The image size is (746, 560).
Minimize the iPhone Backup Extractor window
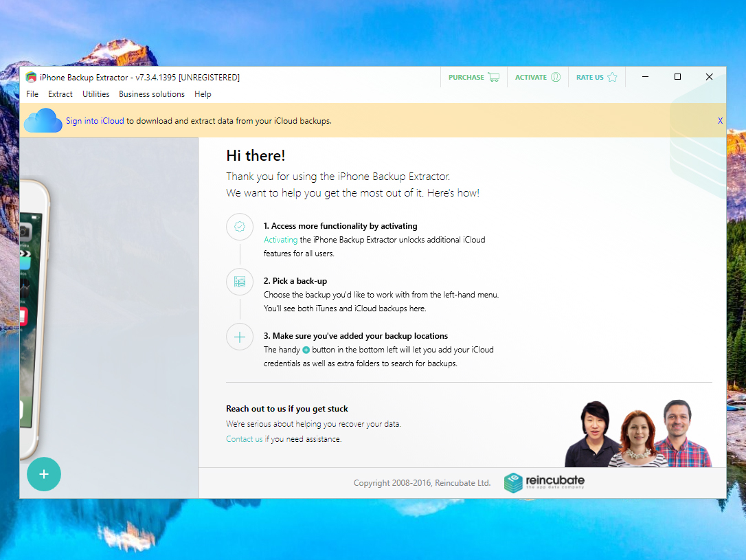pos(645,76)
